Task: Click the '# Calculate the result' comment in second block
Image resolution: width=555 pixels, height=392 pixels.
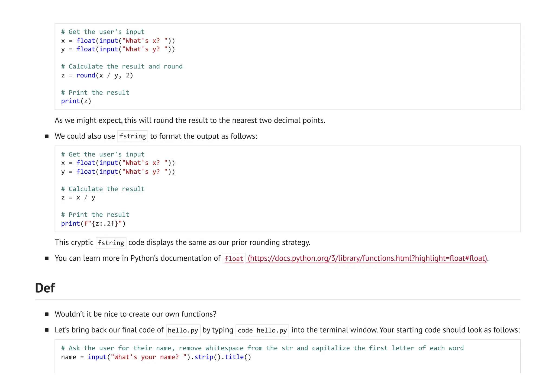Action: (x=103, y=189)
